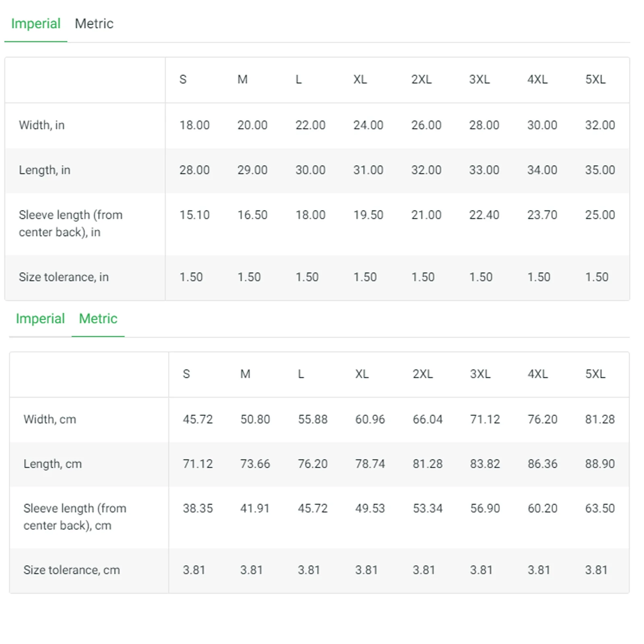Select the 15.10 sleeve length cell

194,215
